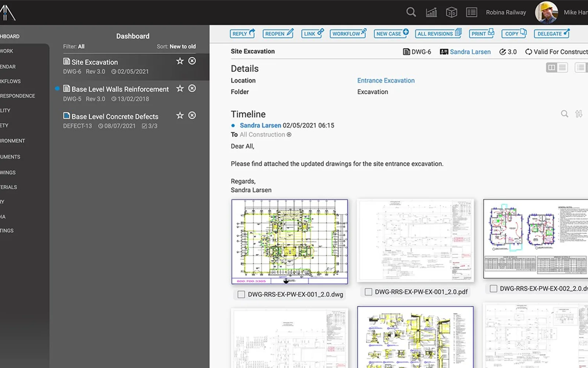Star Base Level Concrete Defects
The width and height of the screenshot is (588, 368).
pos(180,116)
